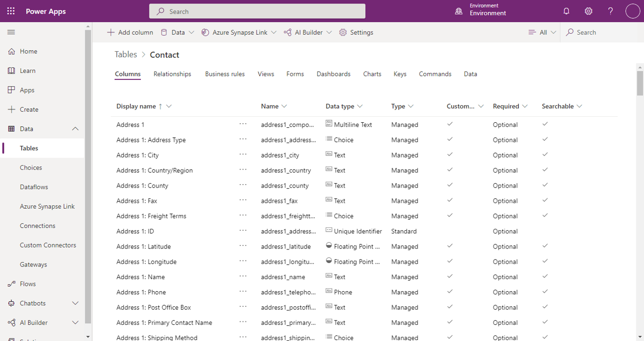644x341 pixels.
Task: Open more options for Address 1: Post Office Box
Action: coord(243,306)
